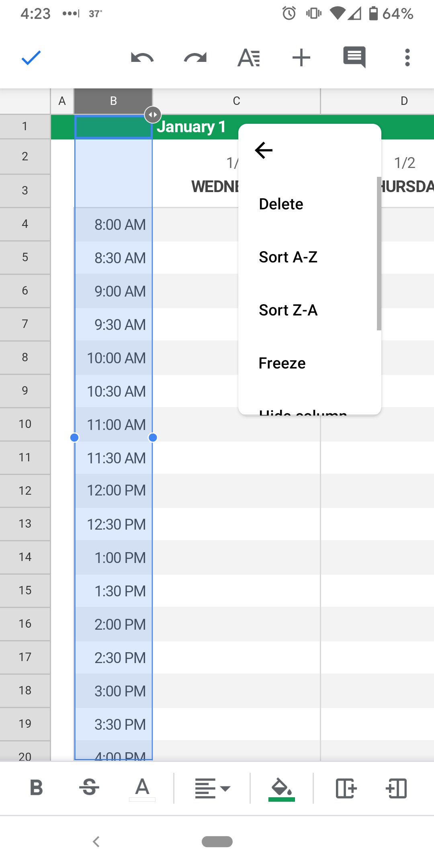Insert a column to the left
This screenshot has height=868, width=434.
coord(396,788)
